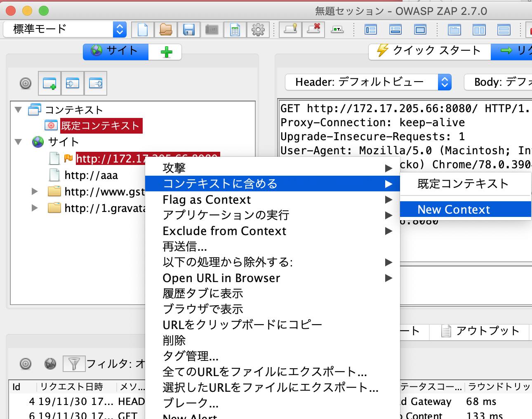Create a new context with the add-context icon

point(50,83)
